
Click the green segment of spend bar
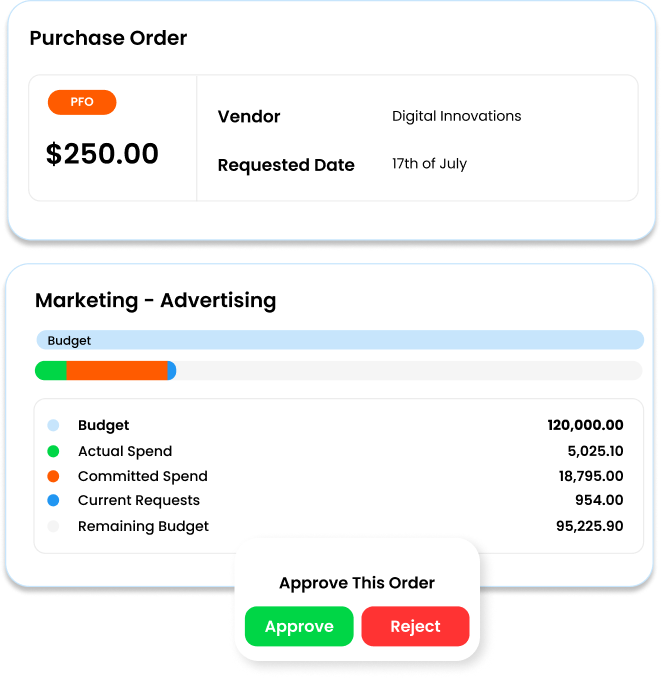click(x=51, y=371)
